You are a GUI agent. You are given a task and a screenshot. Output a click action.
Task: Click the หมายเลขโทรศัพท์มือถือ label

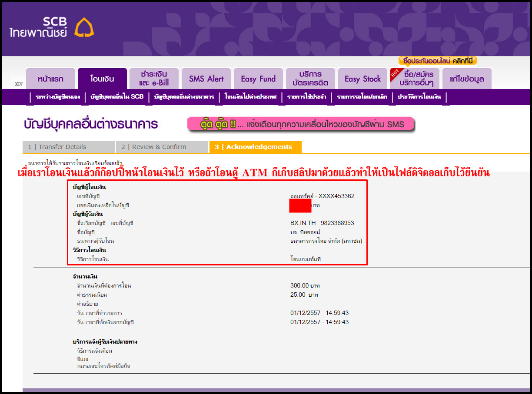tap(103, 366)
